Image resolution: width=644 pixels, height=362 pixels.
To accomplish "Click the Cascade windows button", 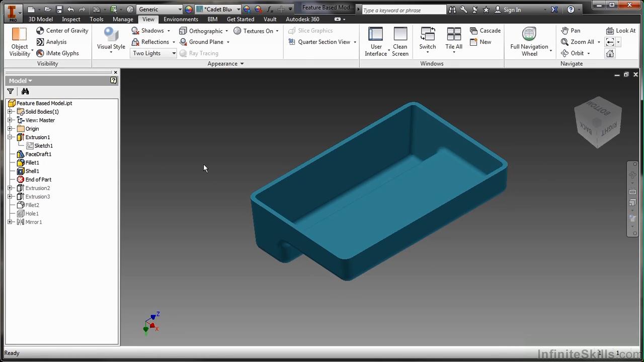I will click(x=485, y=31).
